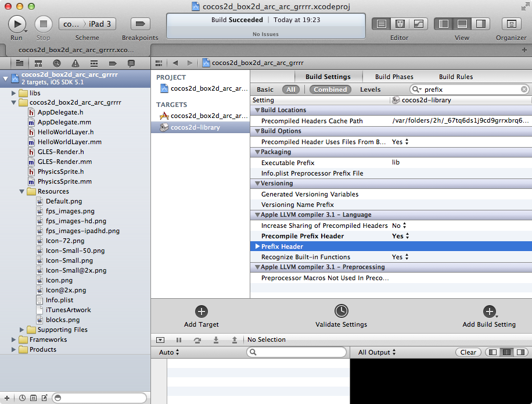The width and height of the screenshot is (532, 404).
Task: Select fps_images-ipadhd.png resource
Action: coord(82,231)
